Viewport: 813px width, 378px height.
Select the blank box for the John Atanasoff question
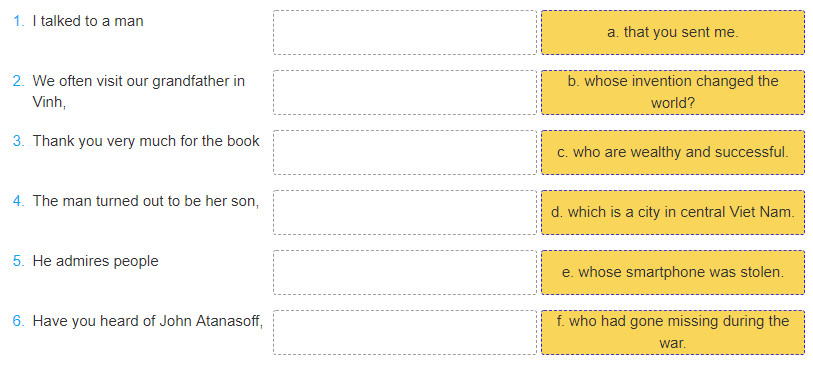[x=405, y=332]
